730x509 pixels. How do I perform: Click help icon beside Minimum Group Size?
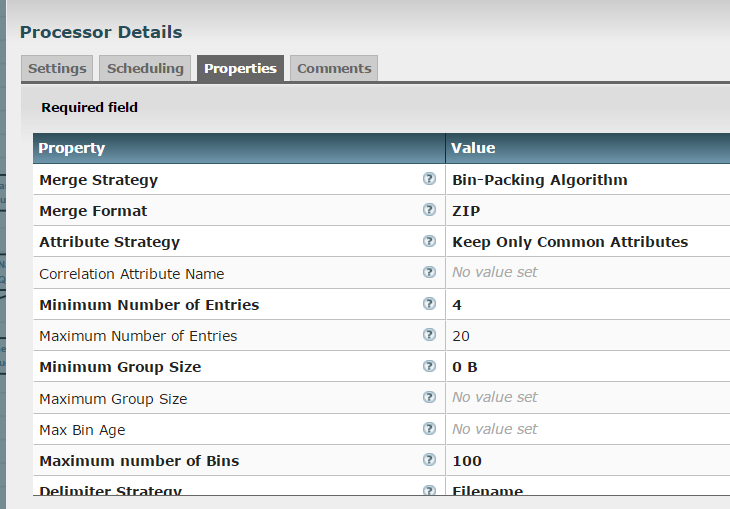click(429, 366)
